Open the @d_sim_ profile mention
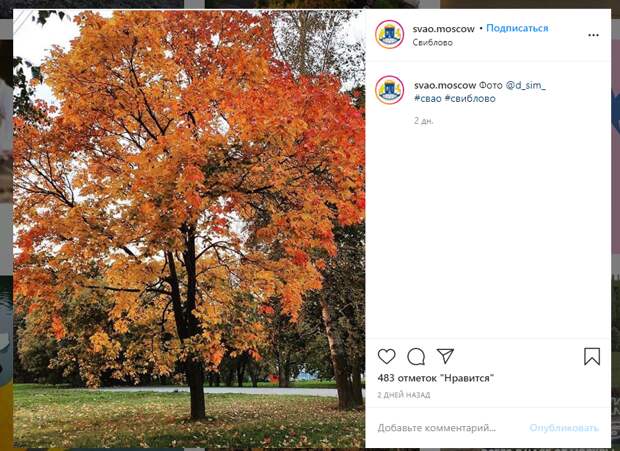The height and width of the screenshot is (451, 620). coord(525,85)
